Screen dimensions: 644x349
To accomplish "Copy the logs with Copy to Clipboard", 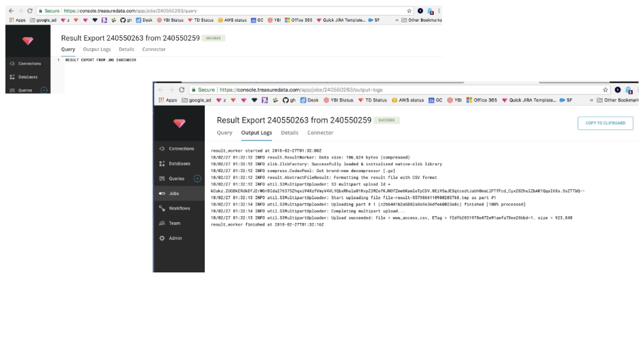I will (605, 123).
